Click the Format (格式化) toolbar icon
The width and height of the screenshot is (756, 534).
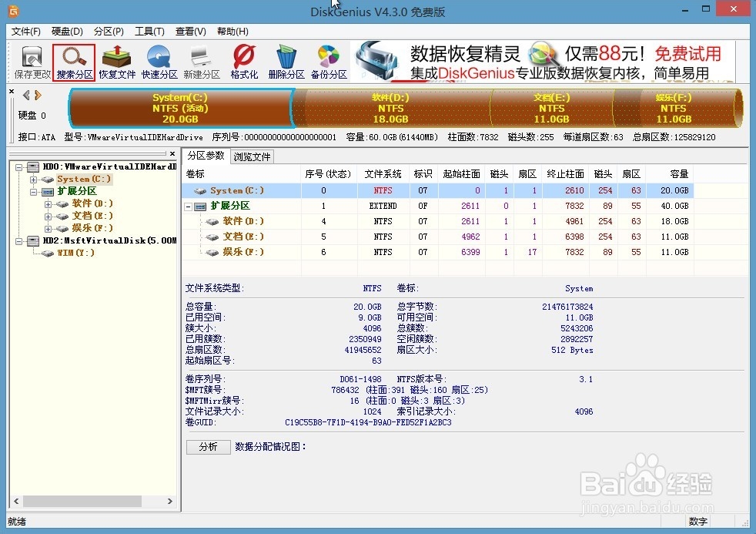(x=244, y=62)
